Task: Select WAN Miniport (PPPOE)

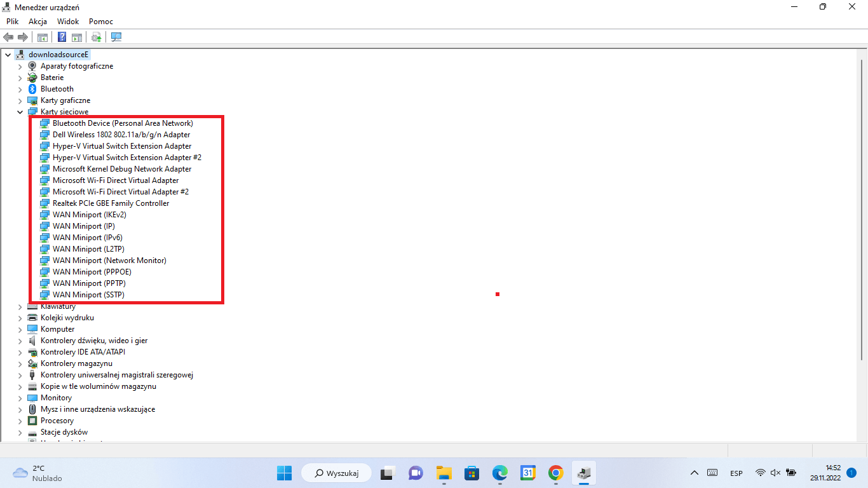Action: (92, 272)
